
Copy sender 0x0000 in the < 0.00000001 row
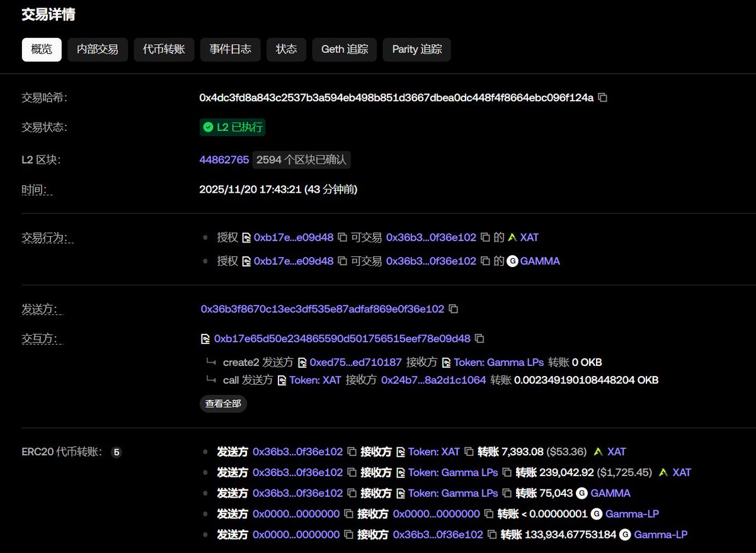point(348,514)
